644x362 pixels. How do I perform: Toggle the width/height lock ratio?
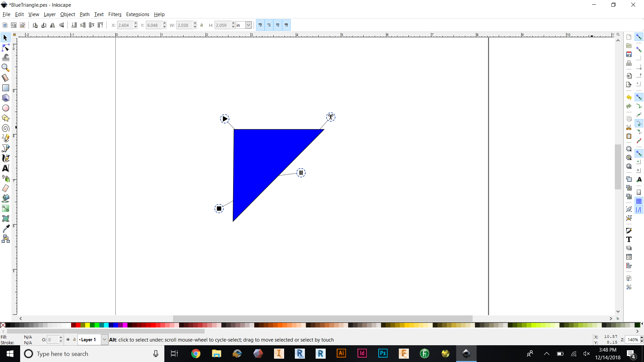(x=202, y=25)
